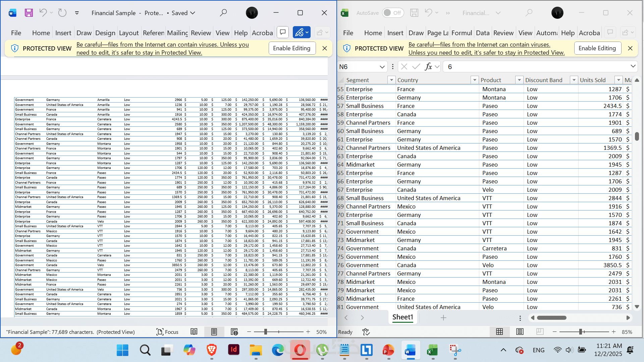Dismiss Excel Protected View message bar
This screenshot has width=644, height=362.
click(x=630, y=48)
